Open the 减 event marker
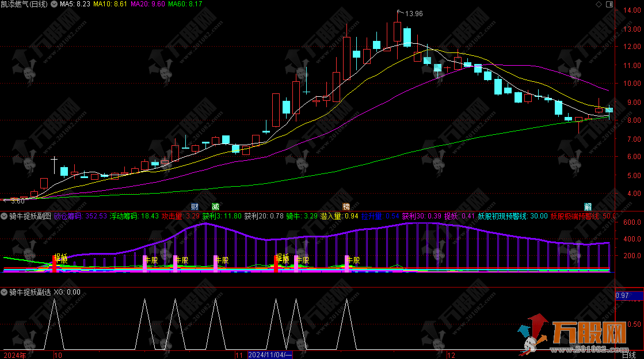Screen dimensions: 644x359 [215, 206]
